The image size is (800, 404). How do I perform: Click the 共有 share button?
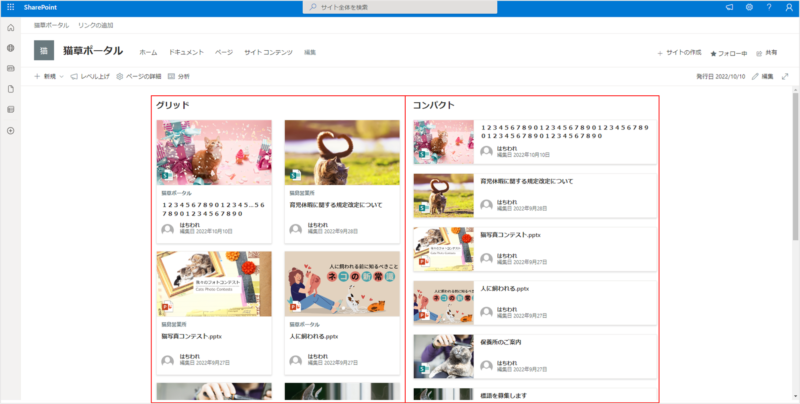[x=766, y=52]
